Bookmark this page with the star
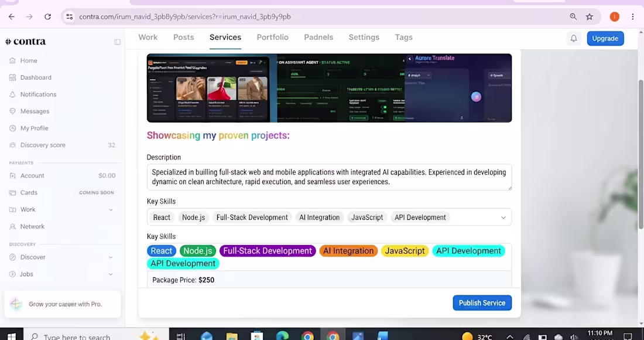This screenshot has width=644, height=340. [590, 17]
